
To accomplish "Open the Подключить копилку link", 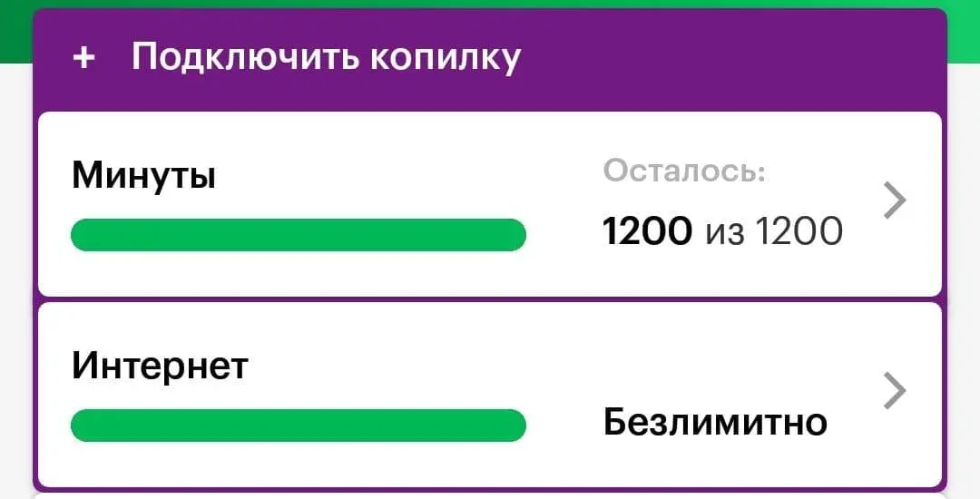I will point(326,58).
